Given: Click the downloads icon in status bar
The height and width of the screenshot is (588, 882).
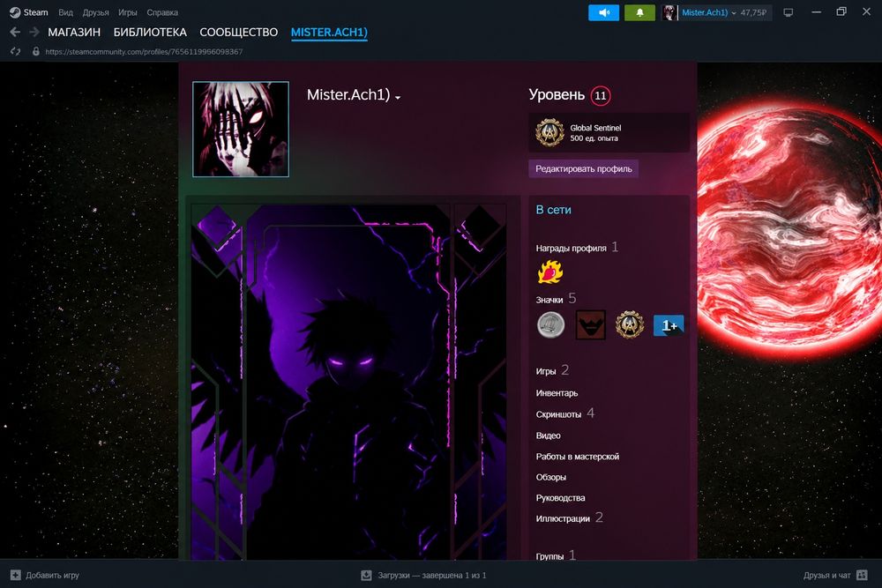Looking at the screenshot, I should pos(366,575).
